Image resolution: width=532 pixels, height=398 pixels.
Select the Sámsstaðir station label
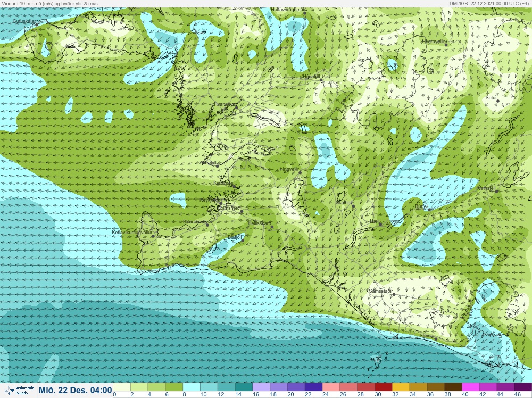(x=381, y=291)
